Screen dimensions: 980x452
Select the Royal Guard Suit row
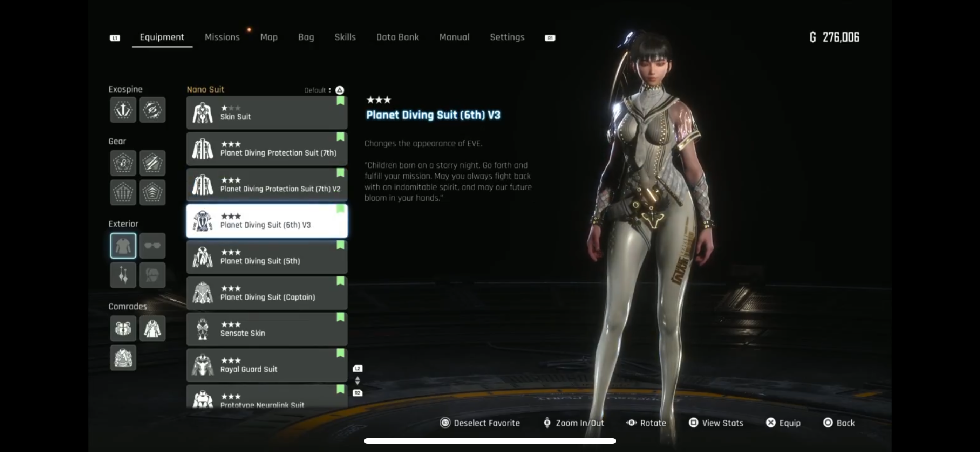click(x=267, y=365)
